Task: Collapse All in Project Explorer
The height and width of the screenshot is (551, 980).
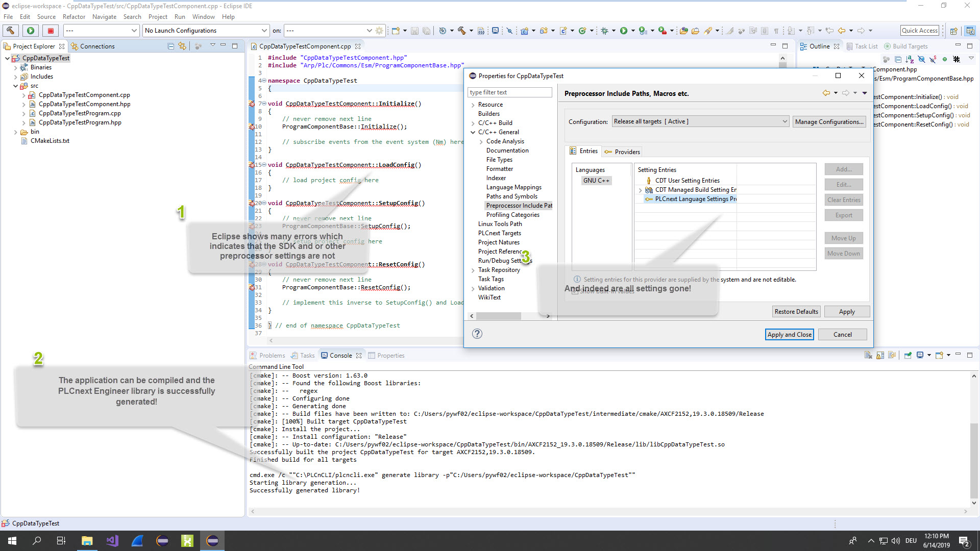Action: coord(171,46)
